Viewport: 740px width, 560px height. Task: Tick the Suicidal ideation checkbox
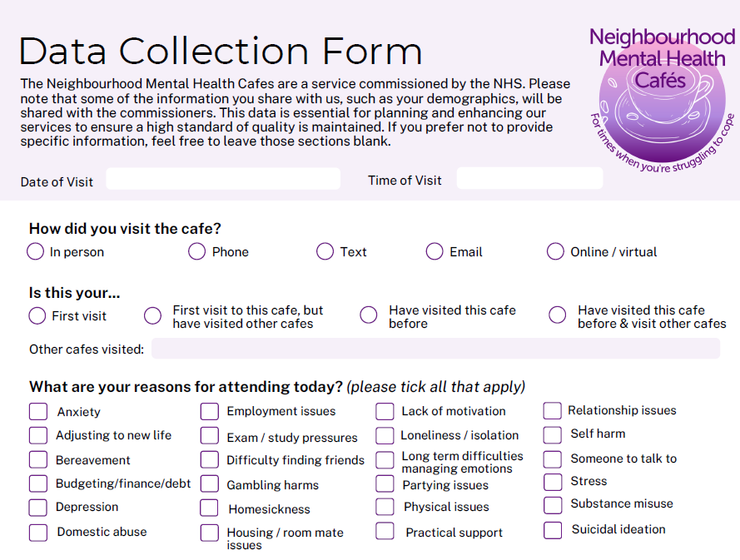pos(553,530)
